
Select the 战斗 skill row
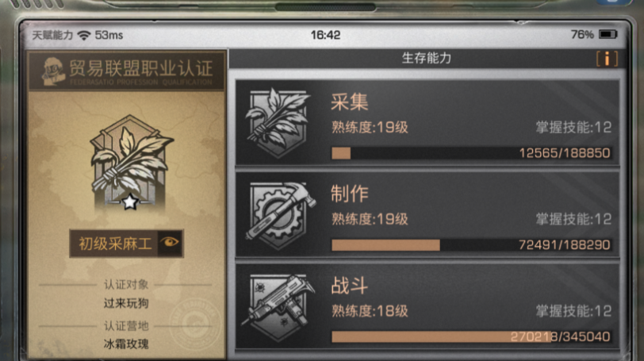tap(427, 306)
